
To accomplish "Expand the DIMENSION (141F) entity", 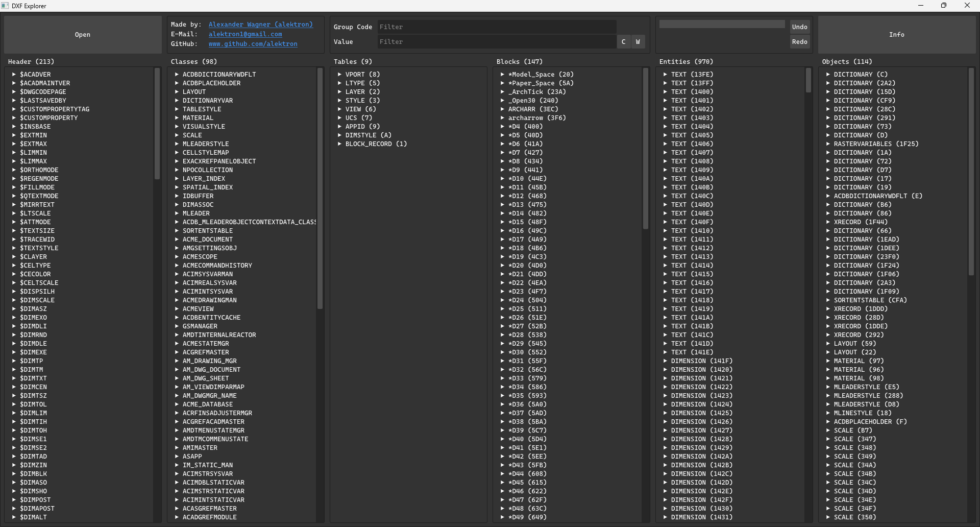I will click(x=665, y=361).
